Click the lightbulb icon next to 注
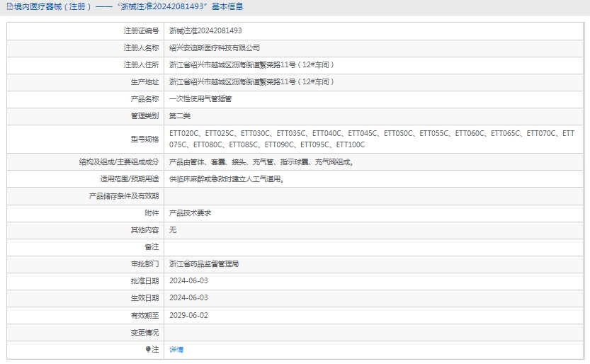The image size is (590, 364). pos(148,349)
